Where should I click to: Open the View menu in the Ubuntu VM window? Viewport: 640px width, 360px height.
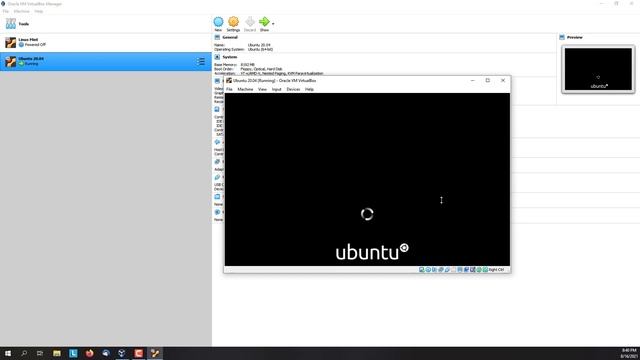coord(262,89)
